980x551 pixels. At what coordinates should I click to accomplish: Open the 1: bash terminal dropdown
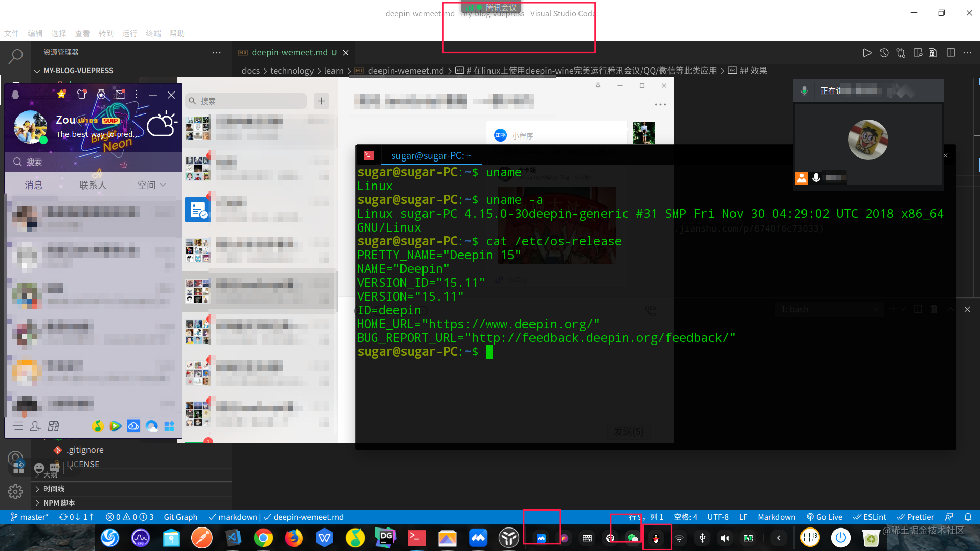(x=829, y=309)
